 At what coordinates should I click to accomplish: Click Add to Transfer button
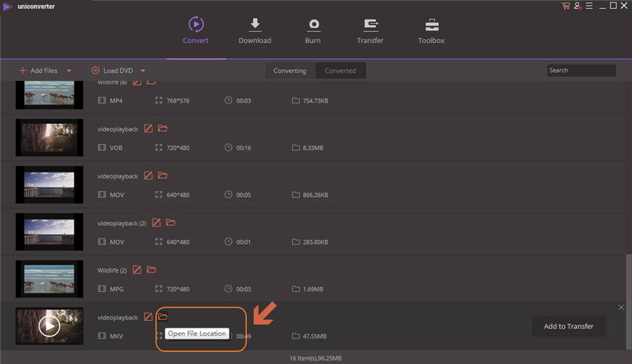click(569, 326)
